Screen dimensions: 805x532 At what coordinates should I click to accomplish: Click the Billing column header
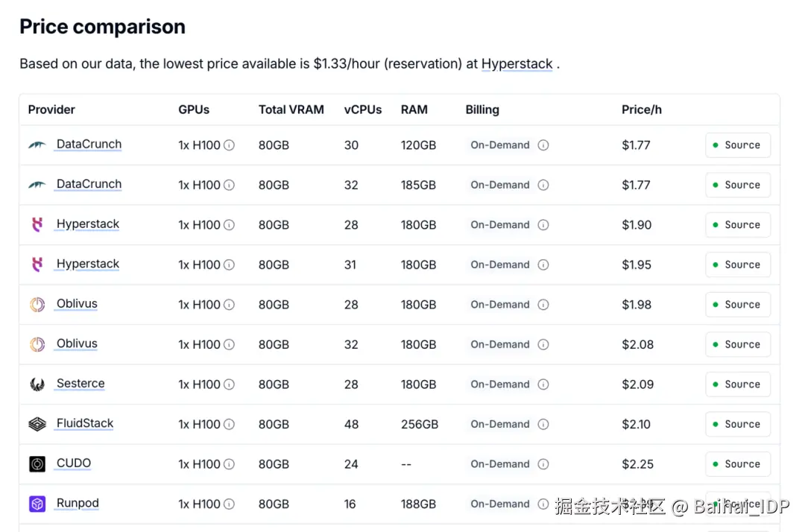click(x=482, y=110)
